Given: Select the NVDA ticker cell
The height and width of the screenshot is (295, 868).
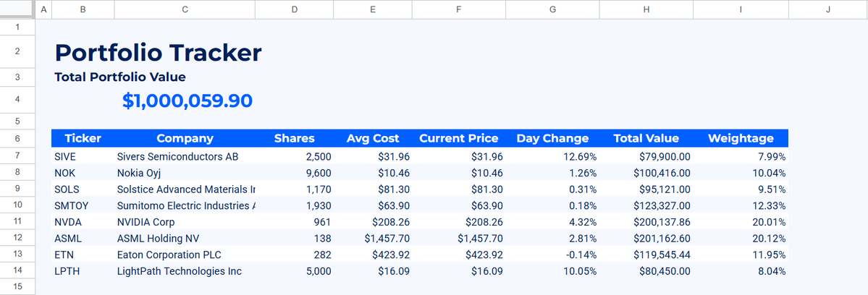Looking at the screenshot, I should pos(83,222).
